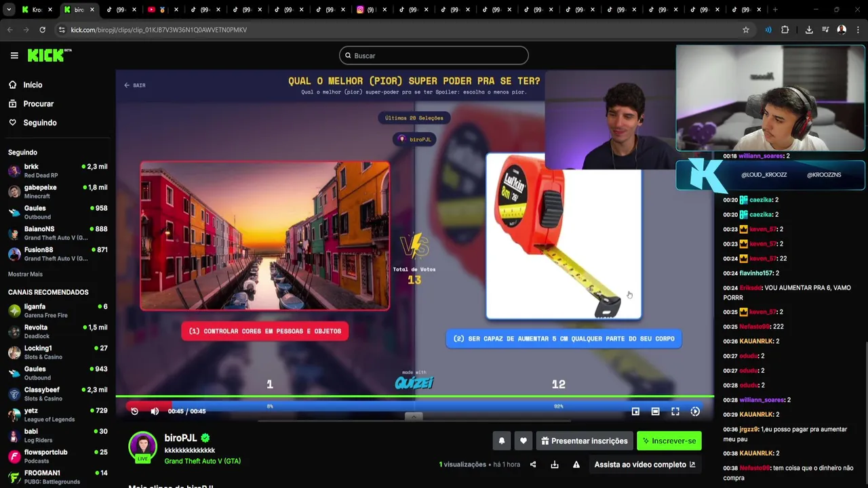Open the BaianoNS channel
This screenshot has height=488, width=868.
(57, 233)
